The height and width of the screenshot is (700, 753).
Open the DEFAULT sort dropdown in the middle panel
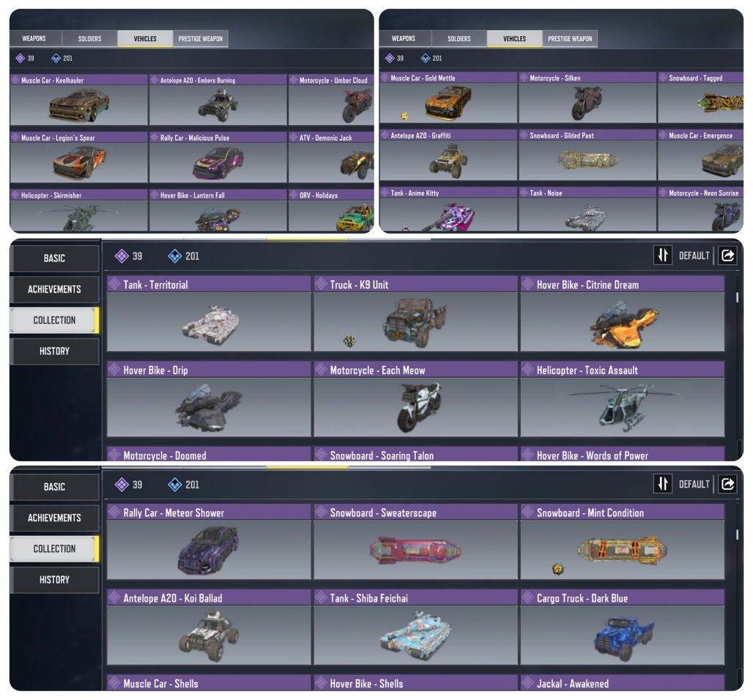694,256
